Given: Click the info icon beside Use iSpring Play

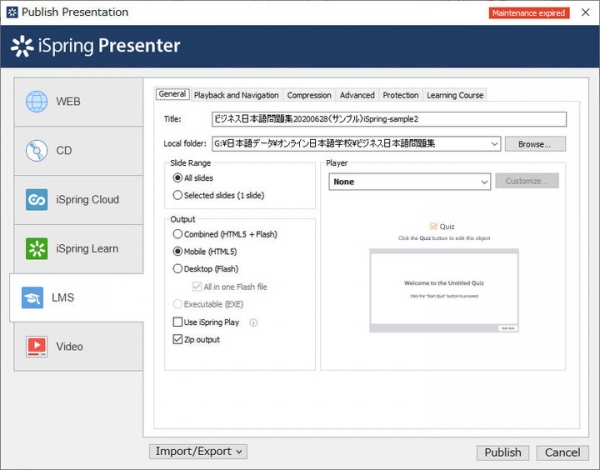Looking at the screenshot, I should pos(253,323).
